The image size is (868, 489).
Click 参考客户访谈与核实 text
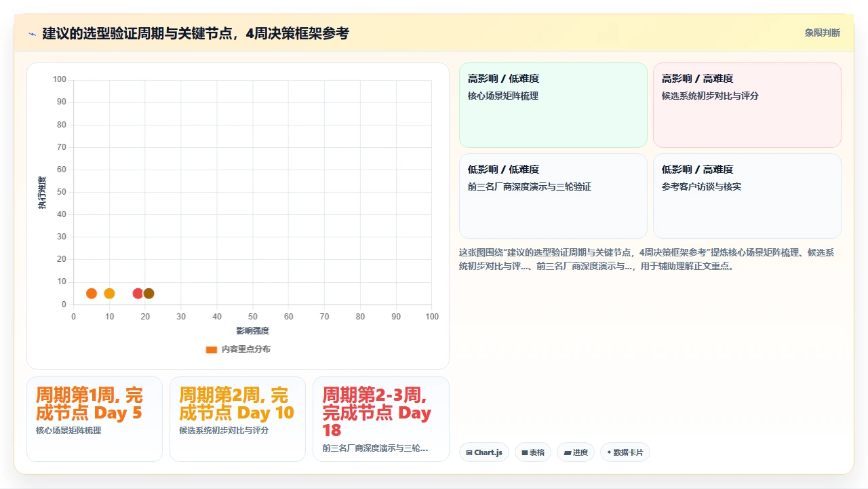pos(701,187)
